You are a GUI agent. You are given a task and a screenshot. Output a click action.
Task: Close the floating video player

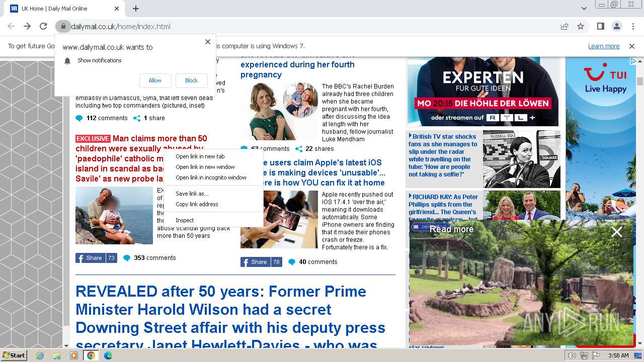click(x=617, y=232)
